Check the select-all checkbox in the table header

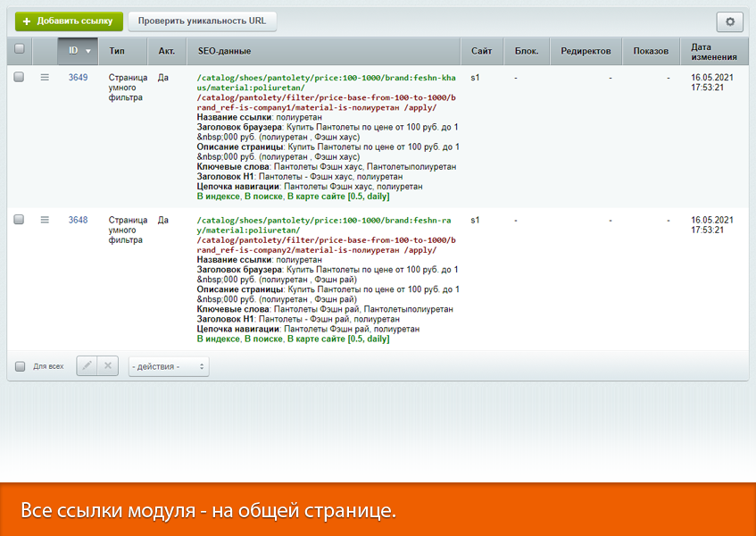[19, 51]
